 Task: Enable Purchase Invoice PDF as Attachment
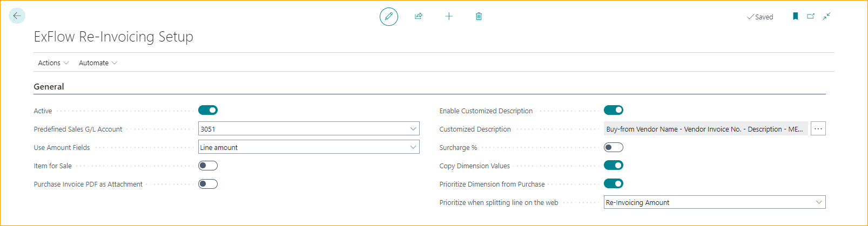[208, 184]
